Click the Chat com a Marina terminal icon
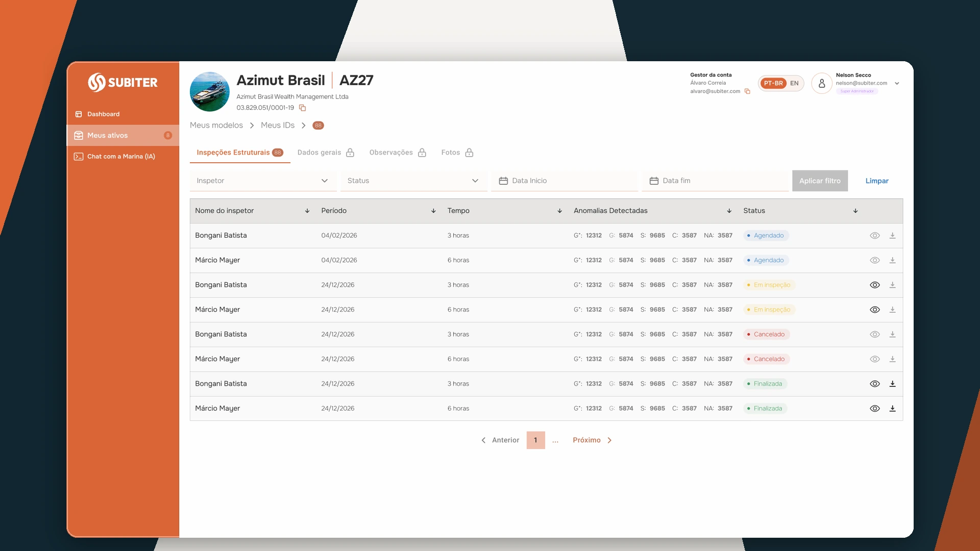This screenshot has width=980, height=551. pos(79,157)
